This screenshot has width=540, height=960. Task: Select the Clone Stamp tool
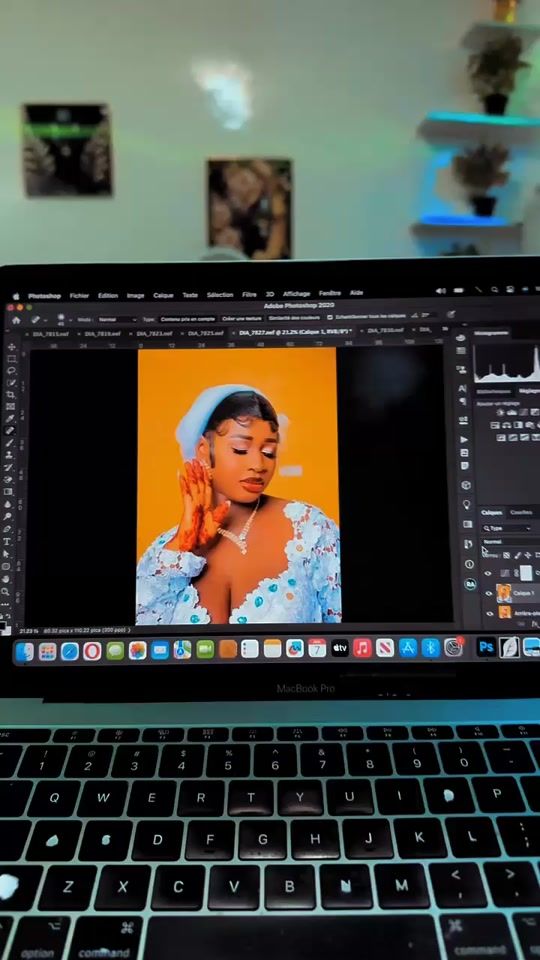pos(10,455)
